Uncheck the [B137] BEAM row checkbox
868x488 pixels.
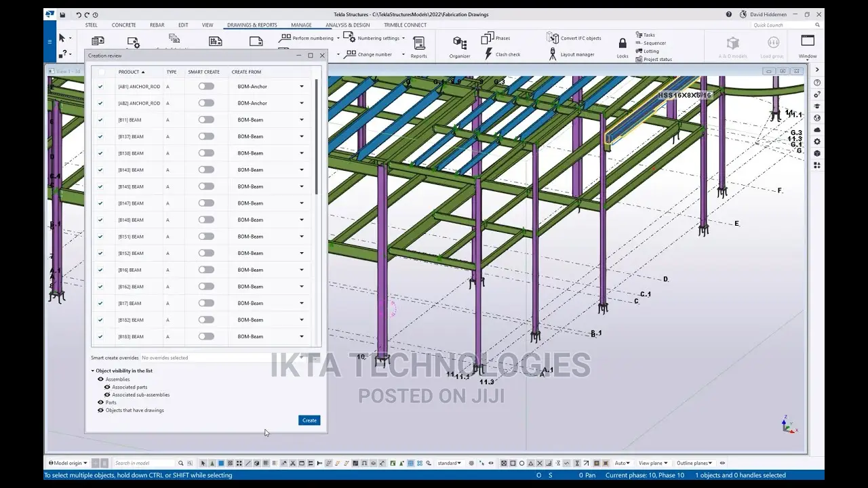101,136
